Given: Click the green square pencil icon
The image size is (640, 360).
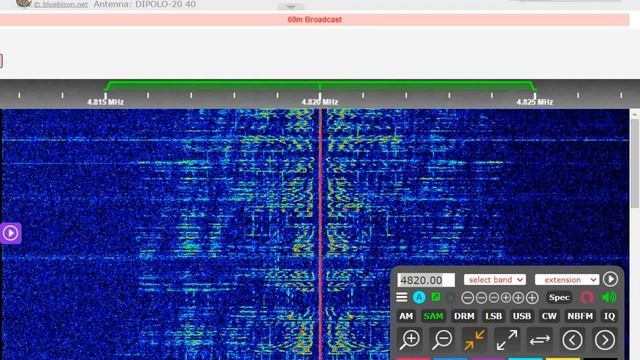Looking at the screenshot, I should pyautogui.click(x=436, y=297).
